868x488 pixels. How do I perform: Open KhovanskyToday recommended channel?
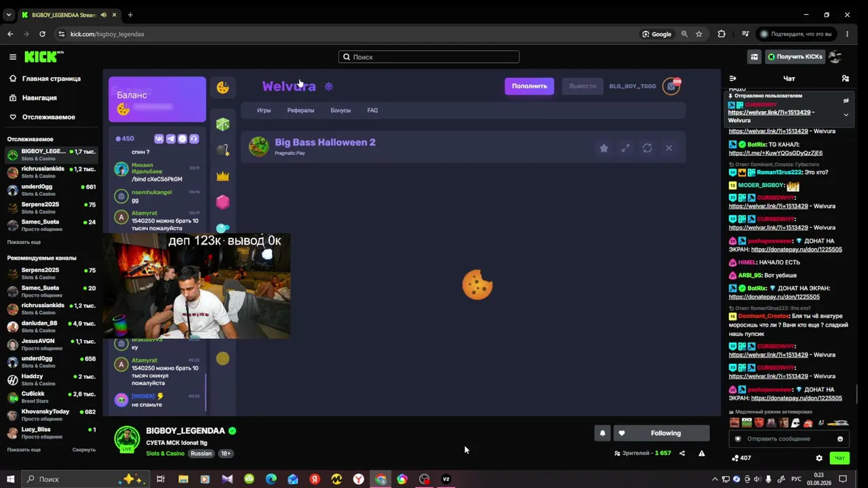52,415
